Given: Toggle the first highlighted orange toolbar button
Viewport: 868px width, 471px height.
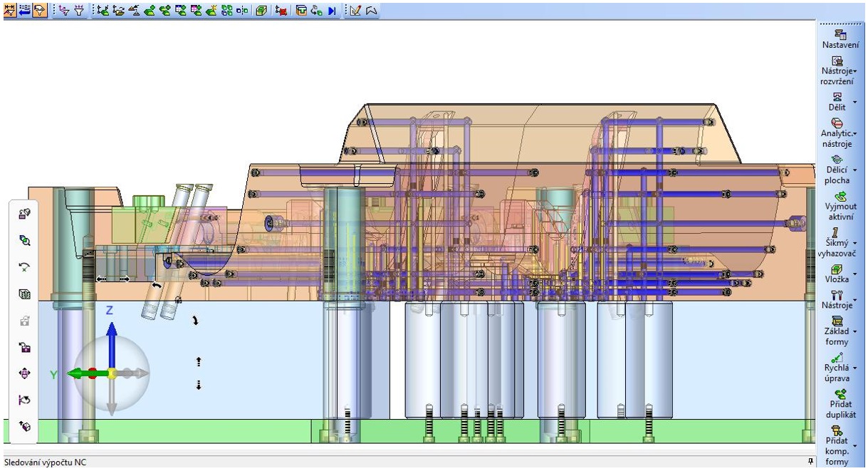Looking at the screenshot, I should click(x=10, y=10).
